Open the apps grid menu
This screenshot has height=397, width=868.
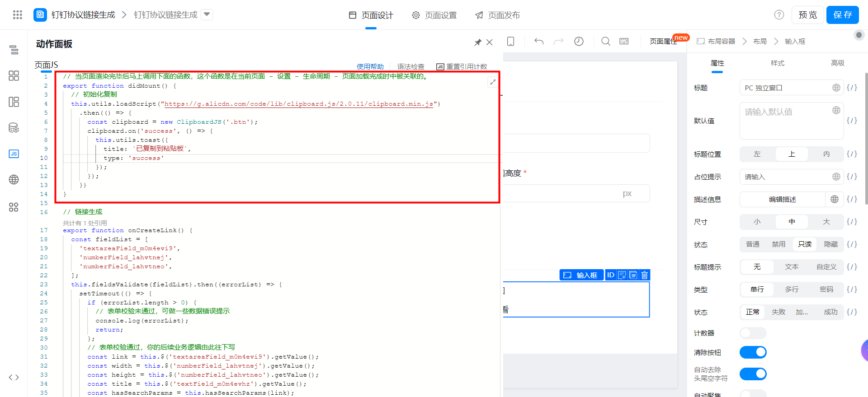click(x=18, y=15)
